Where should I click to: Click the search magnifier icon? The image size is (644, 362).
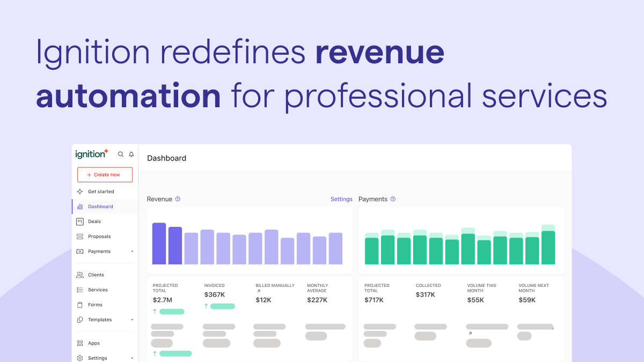coord(121,154)
